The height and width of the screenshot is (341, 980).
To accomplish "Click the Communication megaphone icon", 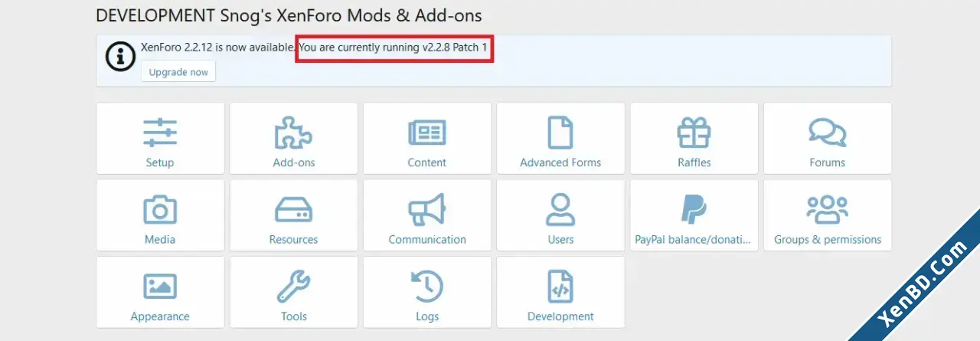I will [x=427, y=209].
